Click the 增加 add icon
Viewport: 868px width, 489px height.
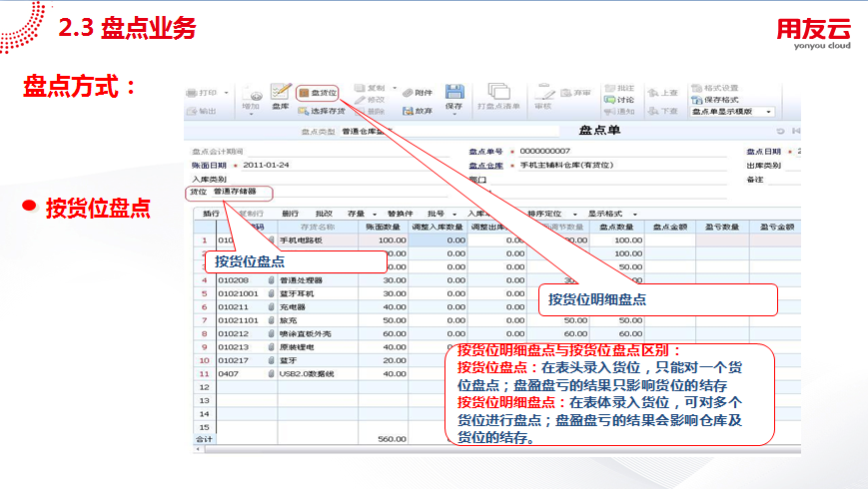tap(254, 94)
